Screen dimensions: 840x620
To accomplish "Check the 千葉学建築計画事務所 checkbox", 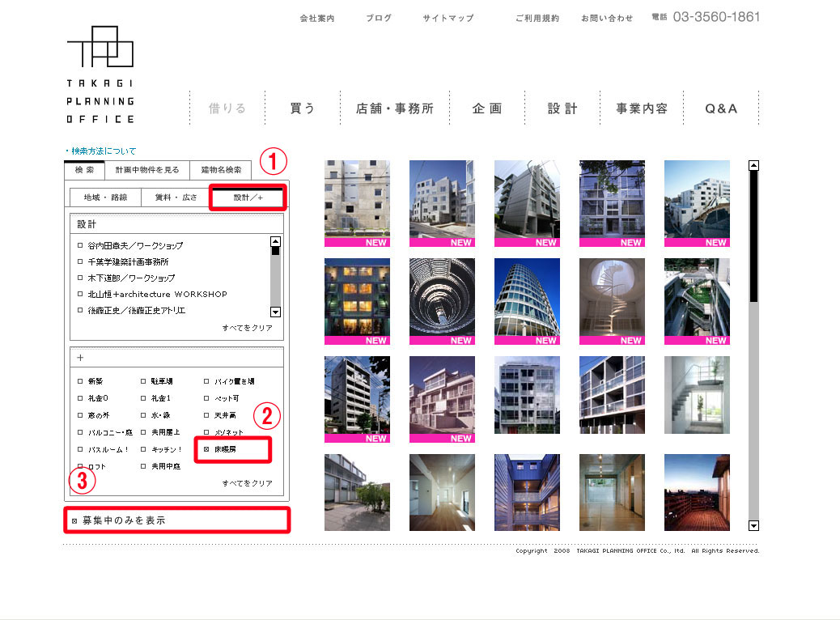I will point(80,261).
